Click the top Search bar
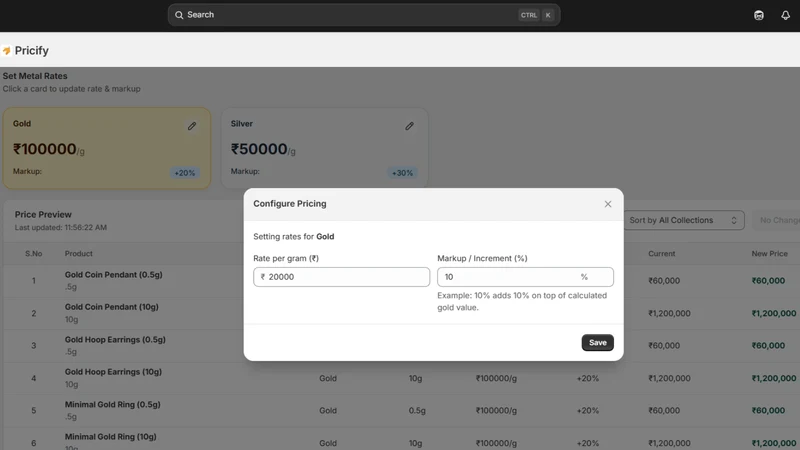 click(364, 15)
